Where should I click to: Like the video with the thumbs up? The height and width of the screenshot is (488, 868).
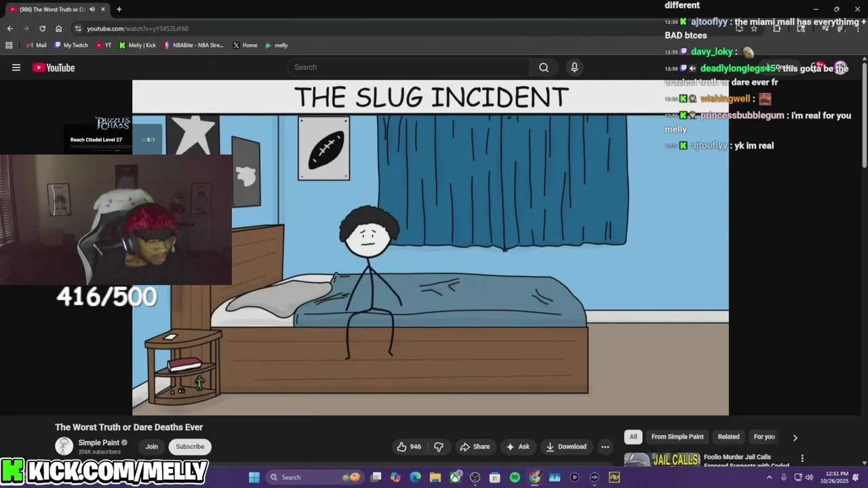[x=409, y=447]
